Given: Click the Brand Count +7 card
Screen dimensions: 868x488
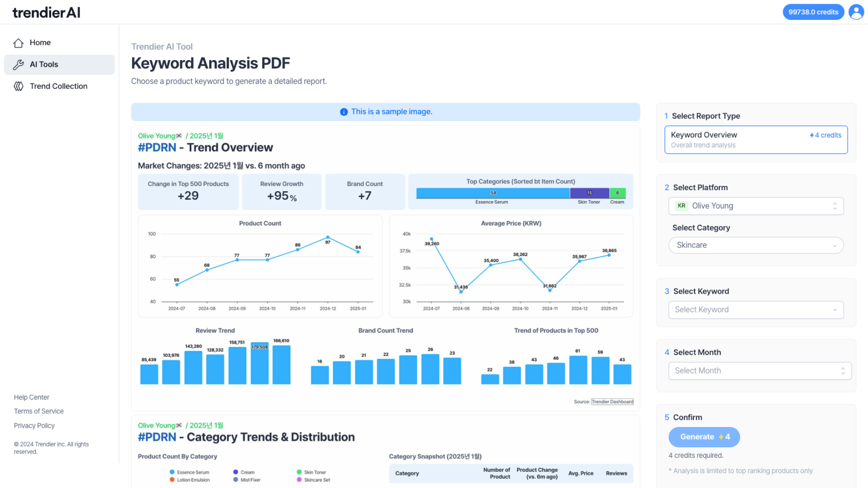Looking at the screenshot, I should tap(365, 192).
